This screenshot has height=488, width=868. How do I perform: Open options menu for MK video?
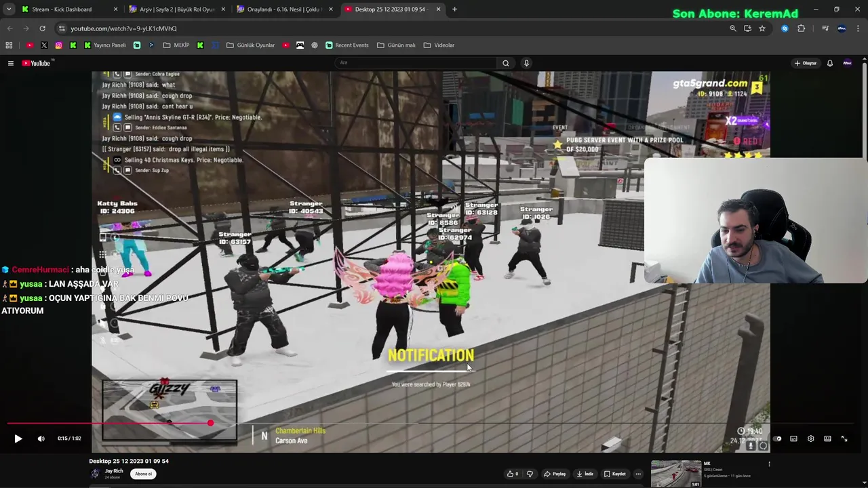769,464
